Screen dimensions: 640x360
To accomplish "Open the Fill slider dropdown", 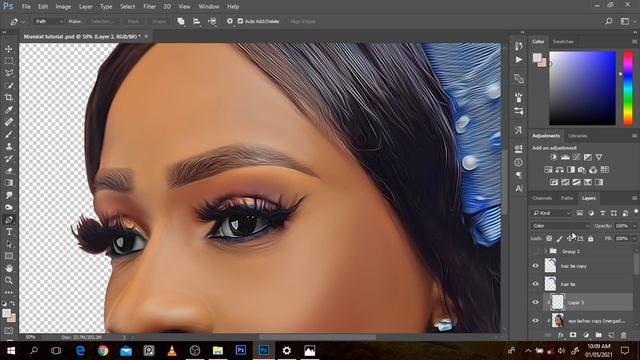I will 634,238.
